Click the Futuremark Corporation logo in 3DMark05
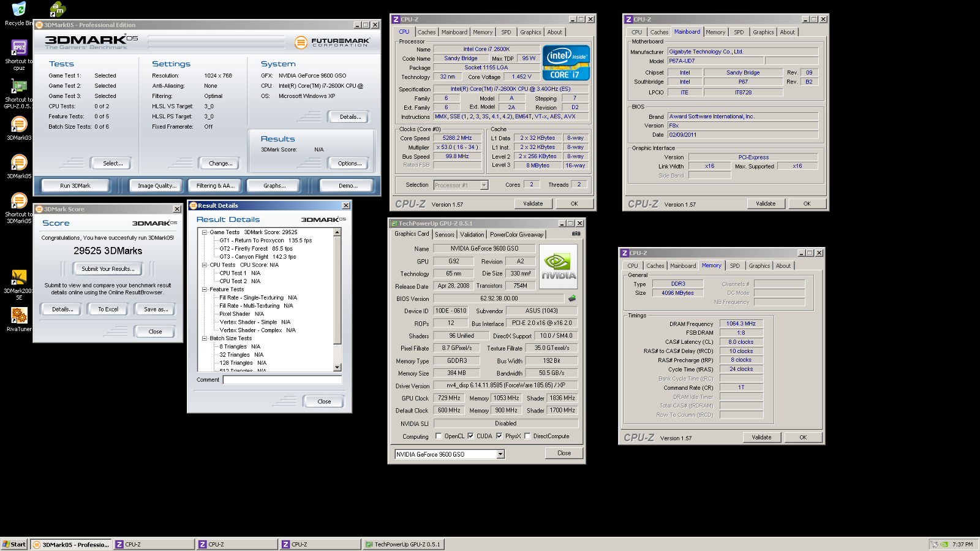The image size is (980, 551). pos(332,42)
